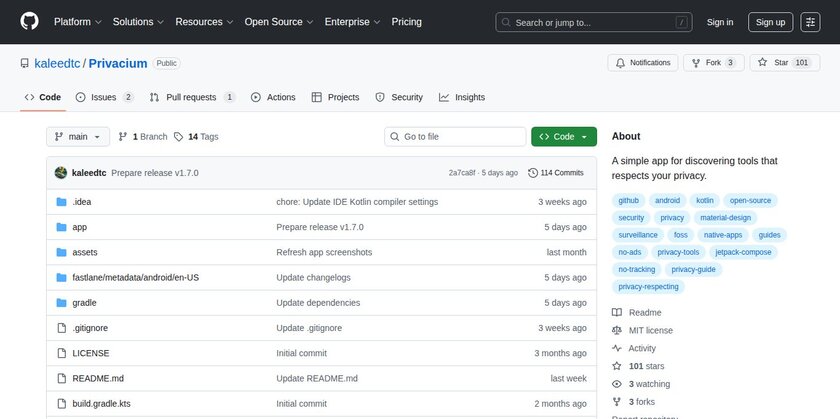Open the 14 Tags list

[x=196, y=136]
